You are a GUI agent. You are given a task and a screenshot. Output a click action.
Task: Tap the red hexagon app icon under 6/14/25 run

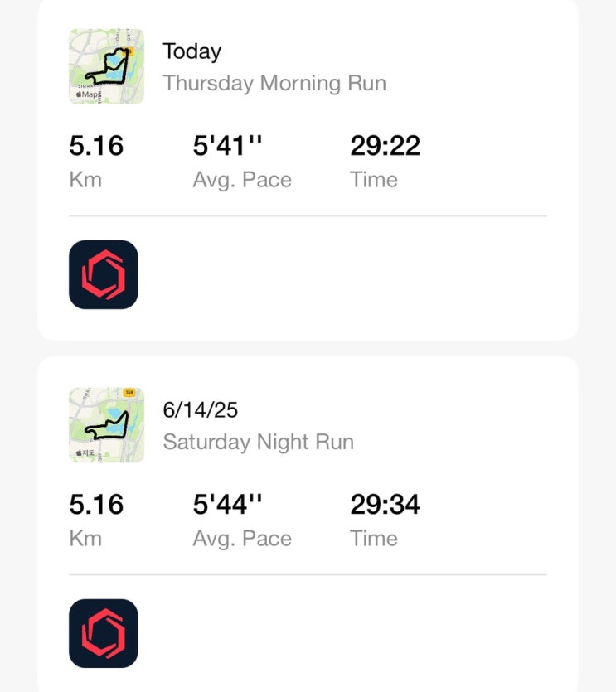(104, 633)
